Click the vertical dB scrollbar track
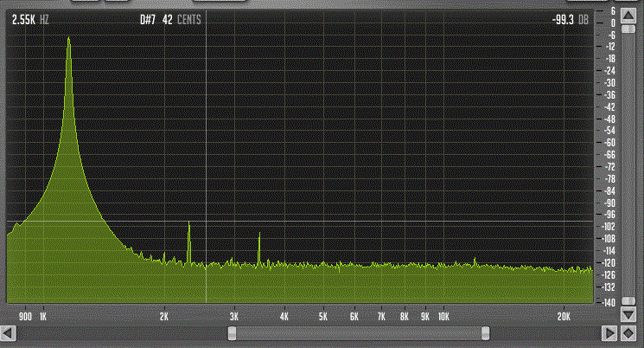The width and height of the screenshot is (644, 348). (x=628, y=165)
